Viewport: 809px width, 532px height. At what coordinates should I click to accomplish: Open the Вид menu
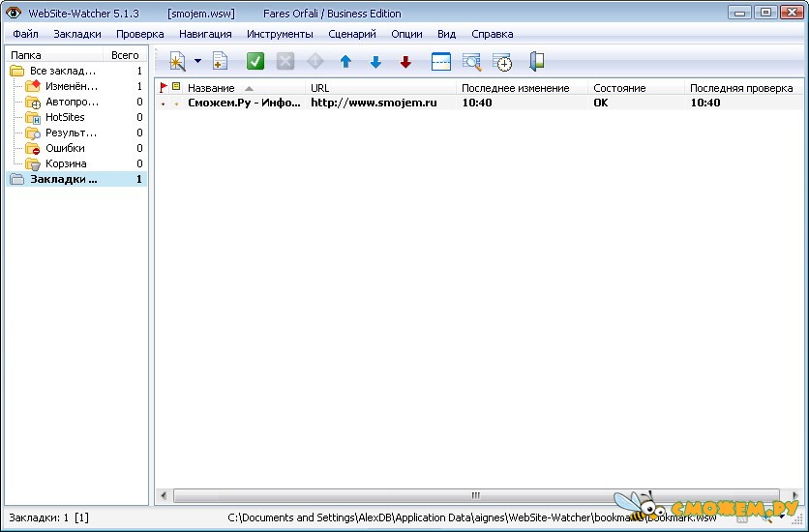[x=446, y=34]
